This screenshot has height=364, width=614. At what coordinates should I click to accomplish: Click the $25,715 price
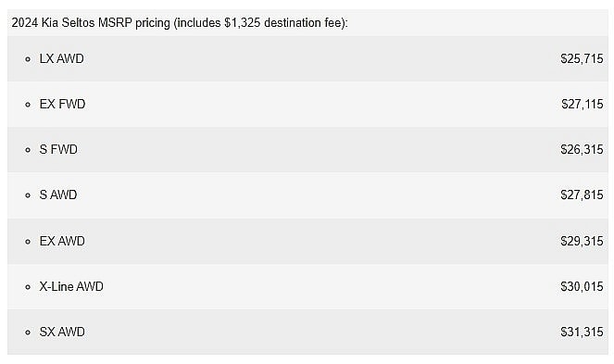[582, 58]
